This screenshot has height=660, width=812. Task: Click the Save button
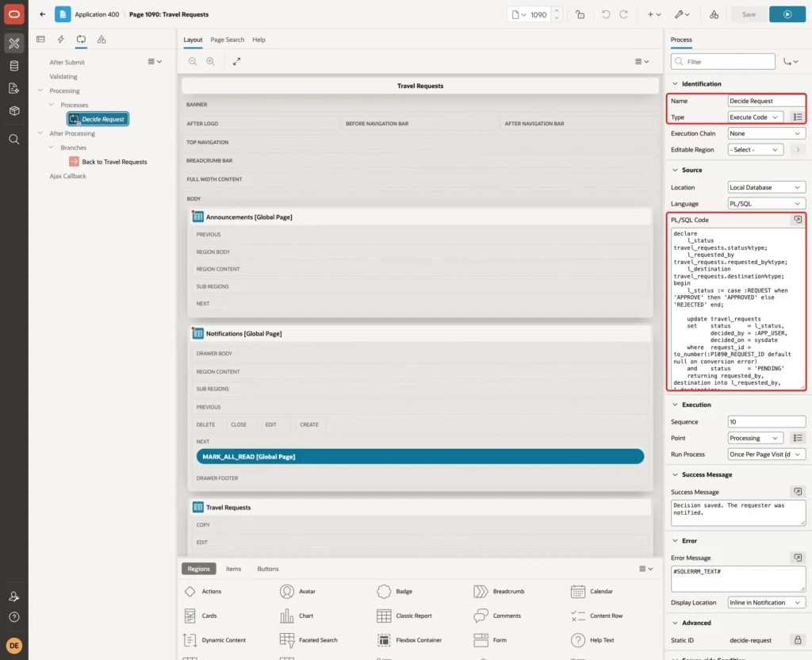click(749, 14)
